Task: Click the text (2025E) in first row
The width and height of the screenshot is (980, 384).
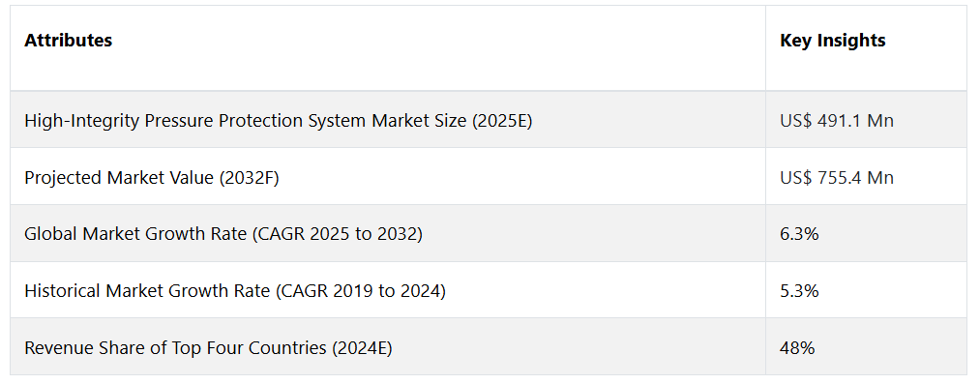Action: 502,121
